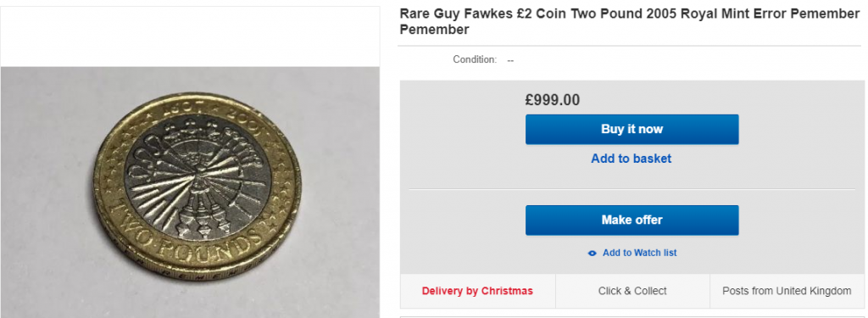
Task: Click the Make offer button
Action: click(x=632, y=220)
